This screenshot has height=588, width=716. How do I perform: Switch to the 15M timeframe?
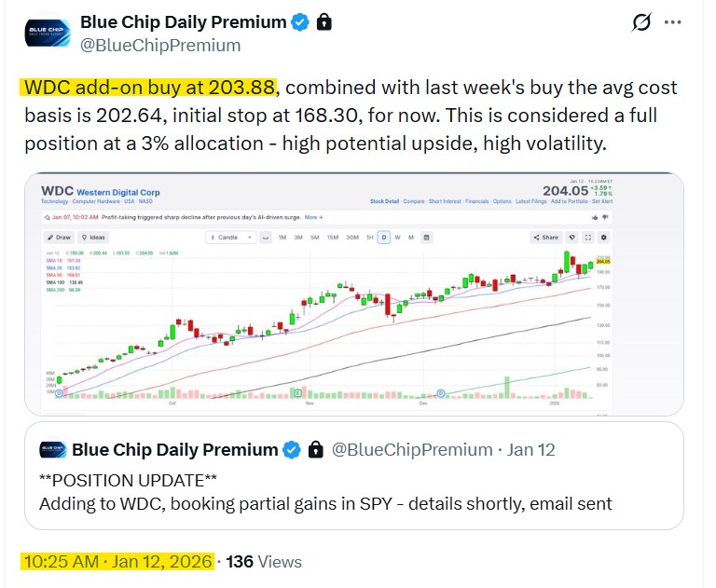point(332,238)
